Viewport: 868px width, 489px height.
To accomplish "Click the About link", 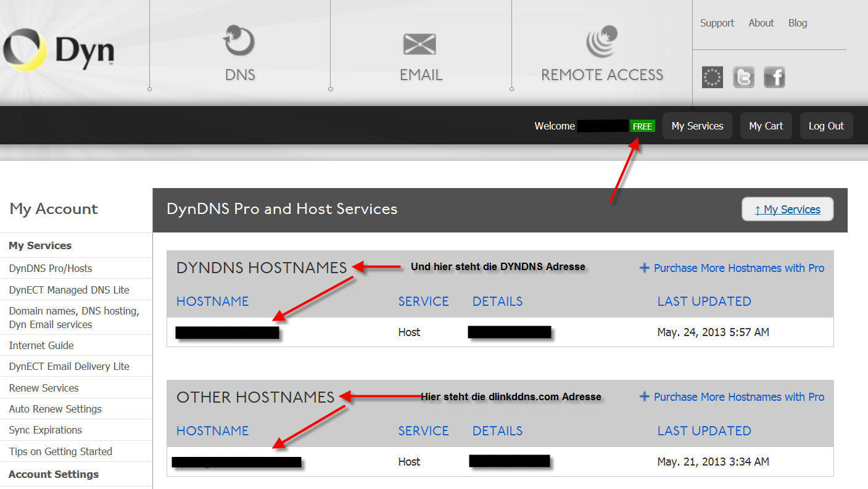I will point(761,23).
